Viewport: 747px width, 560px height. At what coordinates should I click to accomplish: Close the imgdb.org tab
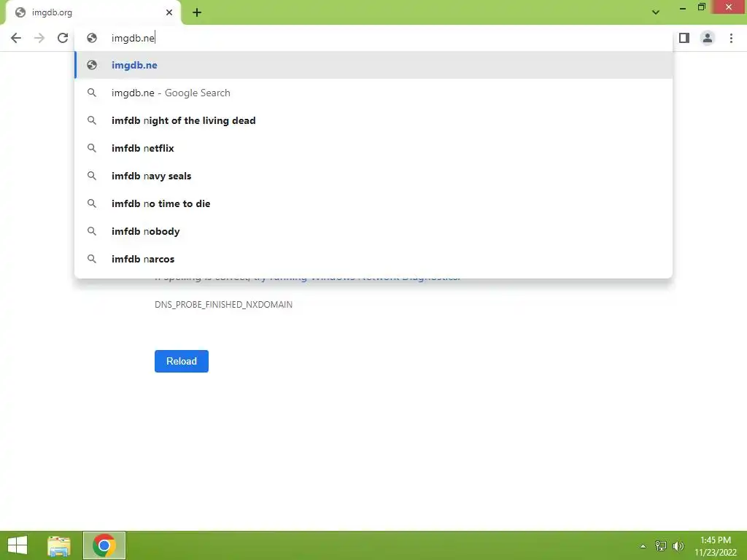[x=169, y=12]
